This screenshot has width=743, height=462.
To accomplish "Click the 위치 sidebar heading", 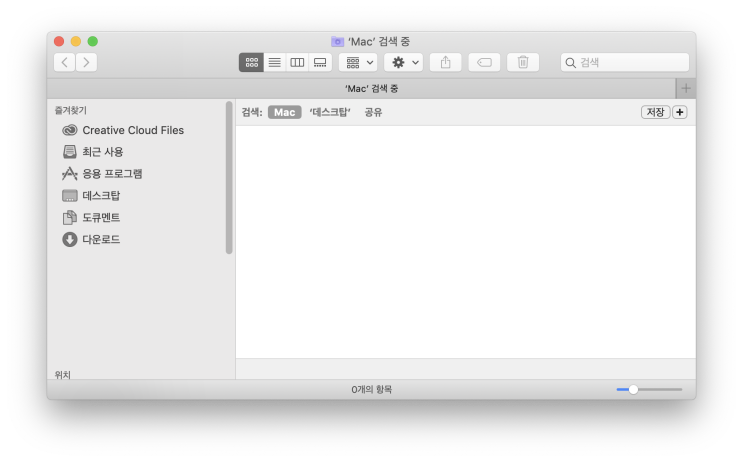I will [x=63, y=374].
